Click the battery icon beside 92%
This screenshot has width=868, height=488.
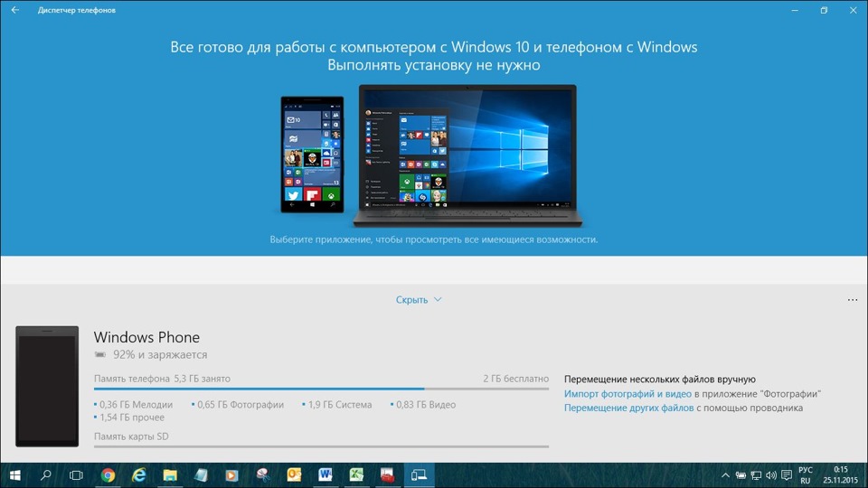tap(100, 354)
